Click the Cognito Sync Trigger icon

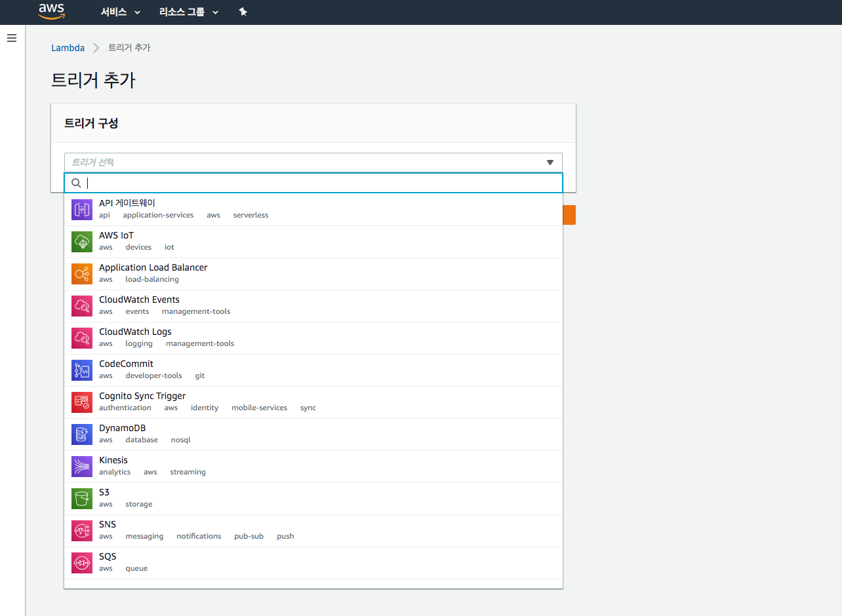pyautogui.click(x=82, y=402)
